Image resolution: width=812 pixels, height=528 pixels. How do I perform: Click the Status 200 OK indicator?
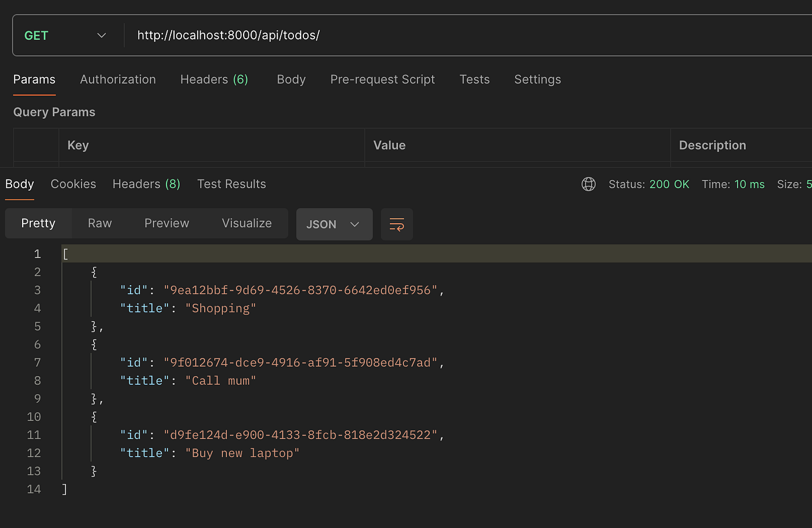(x=649, y=184)
